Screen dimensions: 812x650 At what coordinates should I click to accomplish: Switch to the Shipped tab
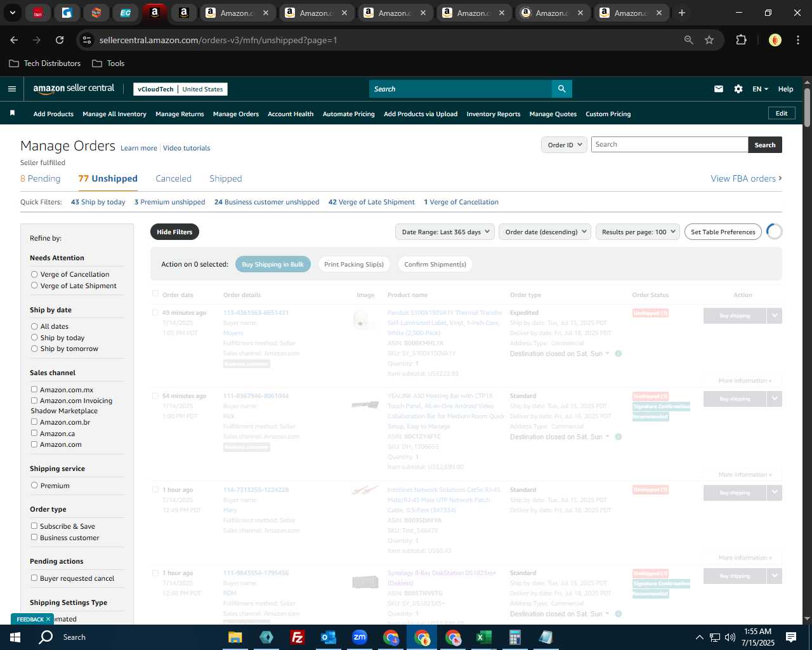pyautogui.click(x=226, y=178)
